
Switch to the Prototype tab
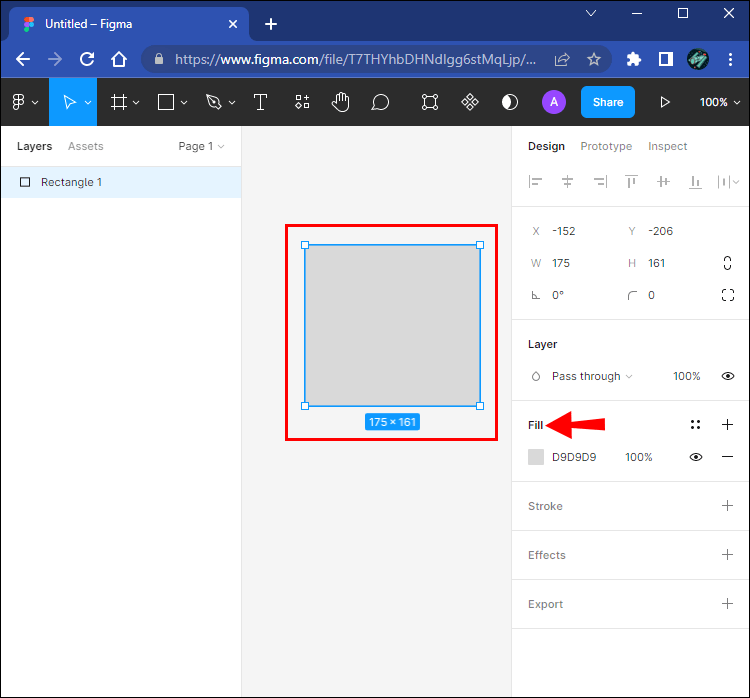(x=606, y=146)
